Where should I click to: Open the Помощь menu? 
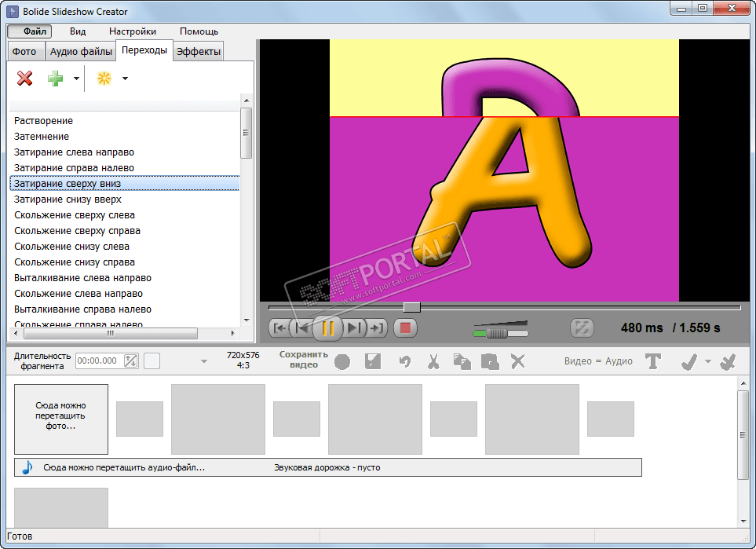tap(199, 31)
